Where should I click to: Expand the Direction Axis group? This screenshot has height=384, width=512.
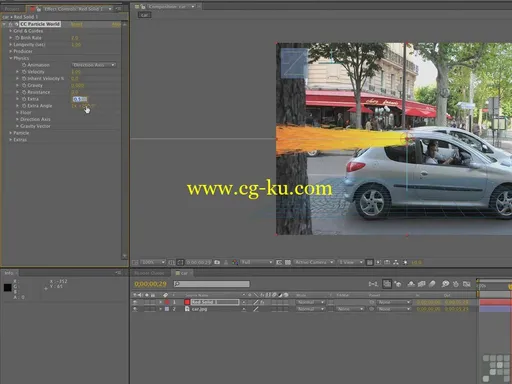17,119
